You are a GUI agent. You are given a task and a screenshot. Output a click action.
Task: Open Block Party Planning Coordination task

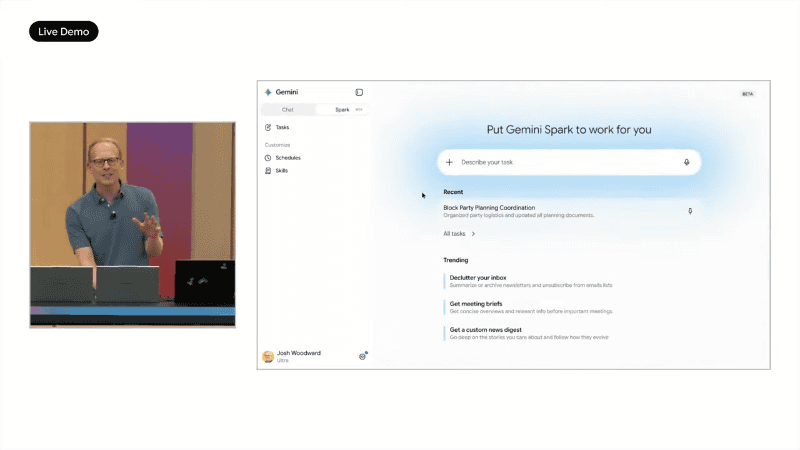(x=569, y=211)
